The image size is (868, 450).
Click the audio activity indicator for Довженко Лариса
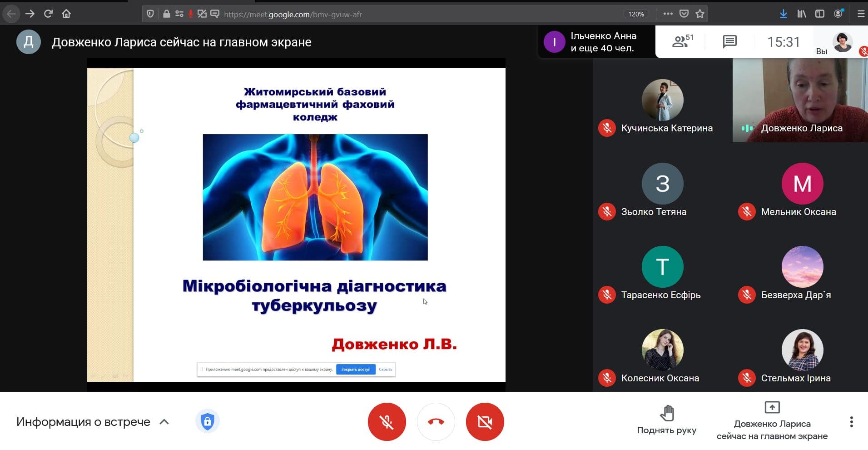point(747,128)
